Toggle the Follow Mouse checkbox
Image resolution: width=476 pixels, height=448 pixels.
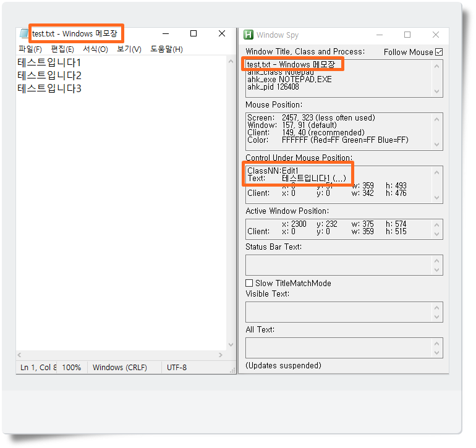439,52
